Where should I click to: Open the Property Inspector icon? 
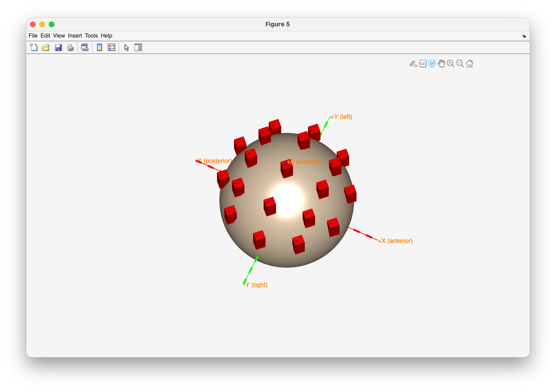138,47
